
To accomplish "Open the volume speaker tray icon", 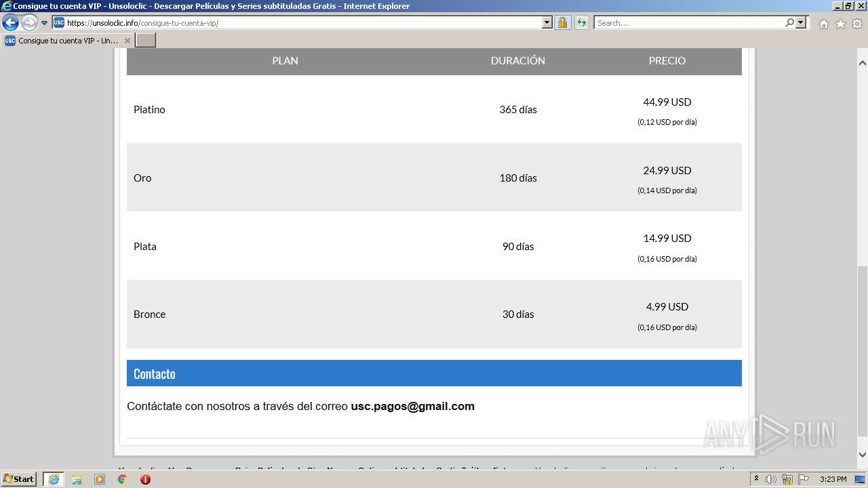I will (771, 479).
